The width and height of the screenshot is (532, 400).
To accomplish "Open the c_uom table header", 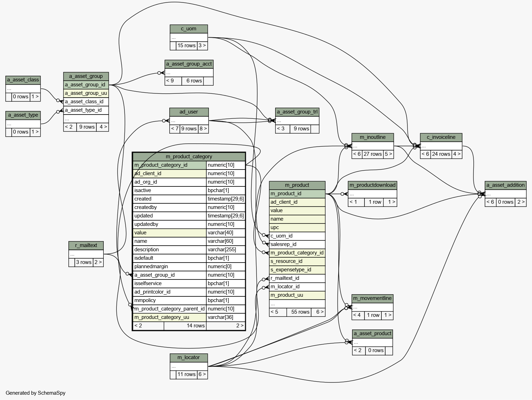I will [x=188, y=29].
